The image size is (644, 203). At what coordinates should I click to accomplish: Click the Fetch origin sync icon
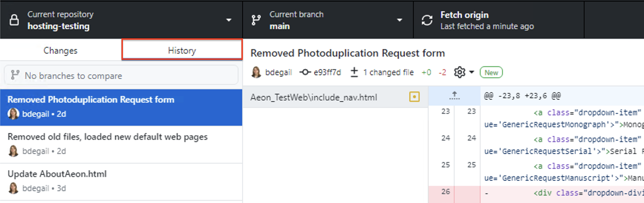[427, 20]
